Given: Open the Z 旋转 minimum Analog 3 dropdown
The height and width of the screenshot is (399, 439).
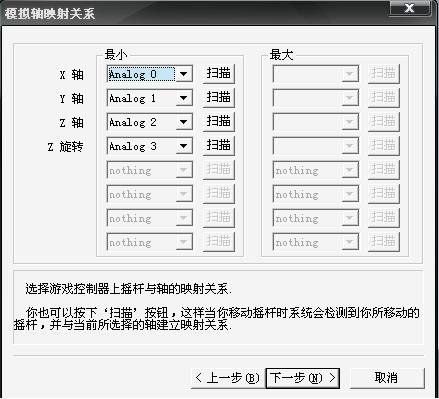Looking at the screenshot, I should 150,146.
